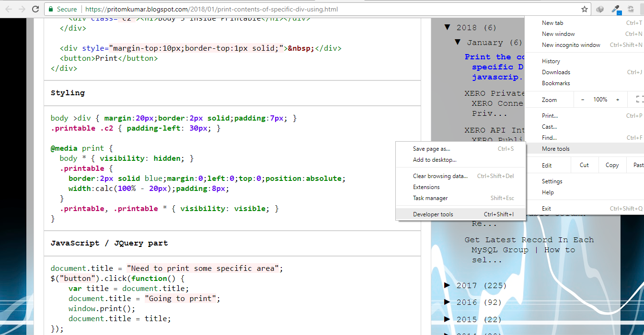Open History menu entry
The image size is (644, 335).
tap(585, 61)
